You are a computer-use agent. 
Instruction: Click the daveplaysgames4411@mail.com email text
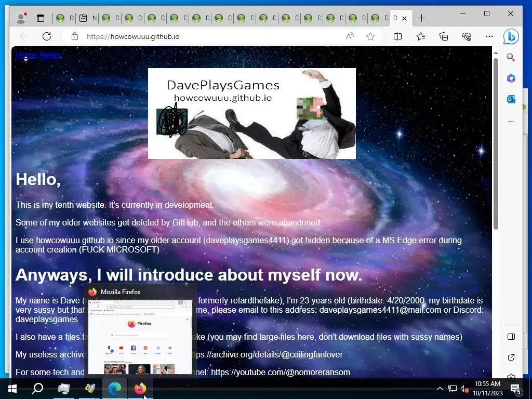[380, 310]
